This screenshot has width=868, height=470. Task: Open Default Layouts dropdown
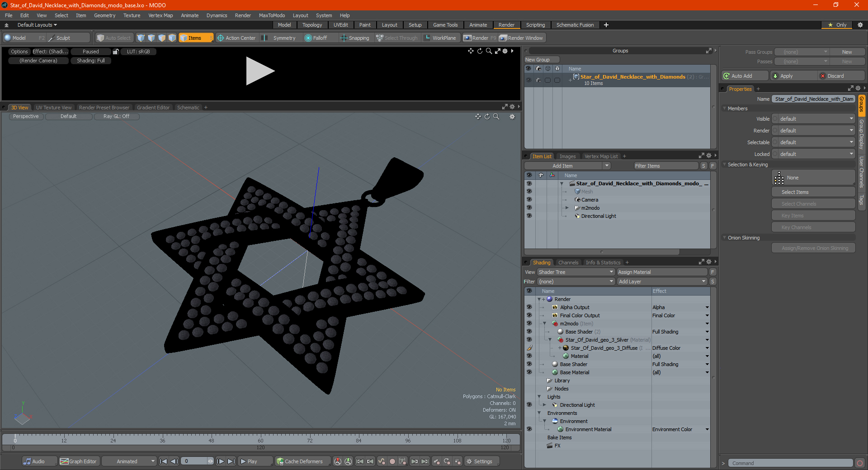(37, 25)
